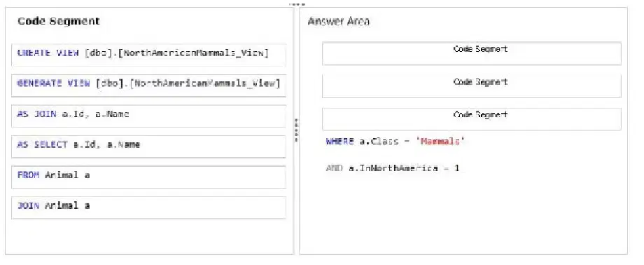Pick the AS JOIN a.Id, a.Name segment

coord(148,116)
